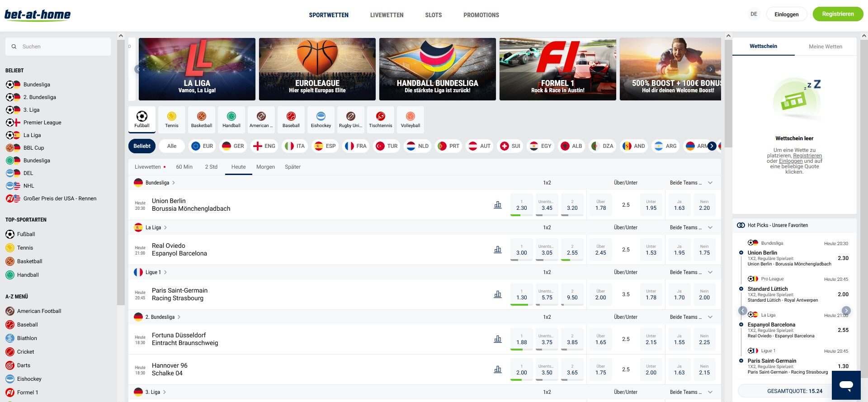Toggle the Alle filter chip
The width and height of the screenshot is (868, 402).
click(x=172, y=146)
